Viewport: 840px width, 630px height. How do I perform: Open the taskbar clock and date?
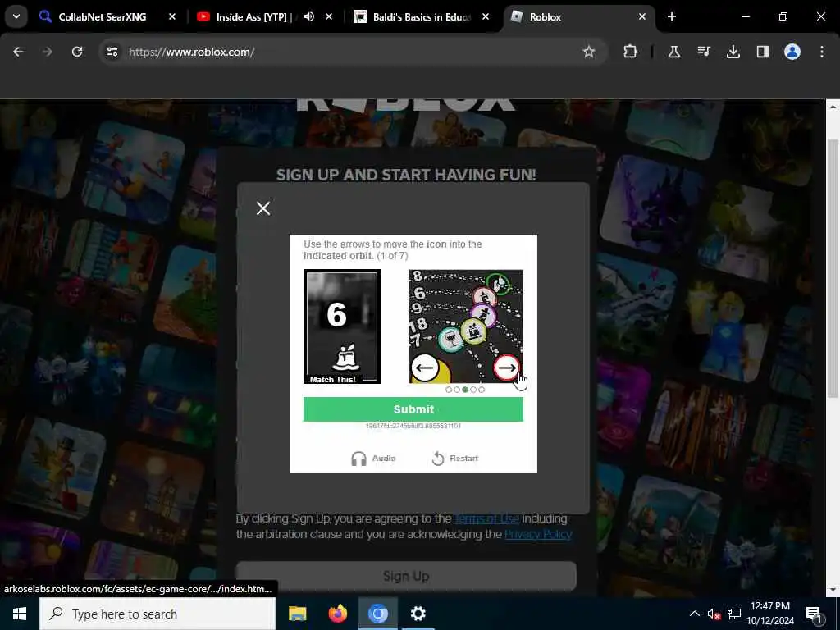click(770, 614)
